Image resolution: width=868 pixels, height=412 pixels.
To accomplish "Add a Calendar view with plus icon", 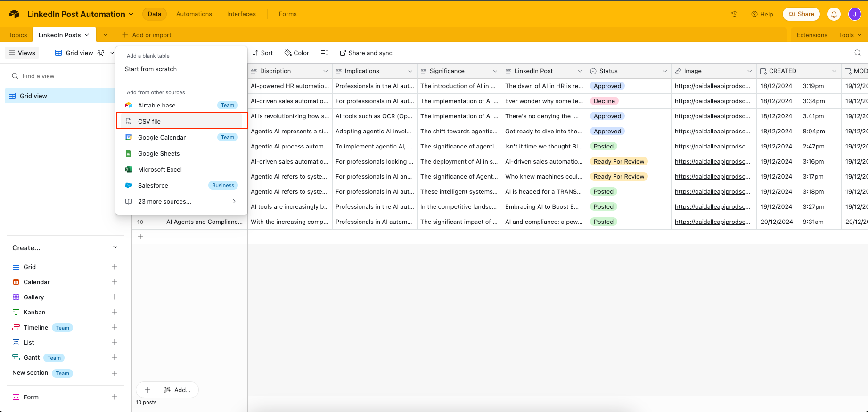I will pyautogui.click(x=114, y=282).
